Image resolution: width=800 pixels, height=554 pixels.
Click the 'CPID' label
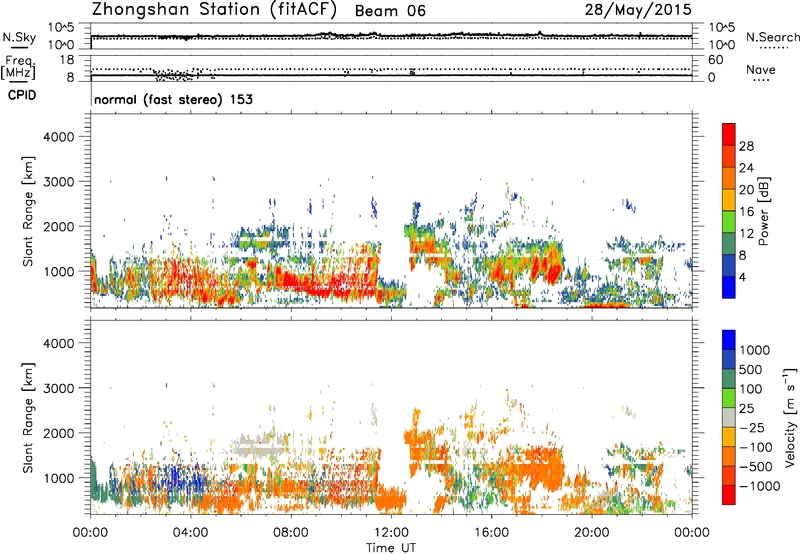(22, 95)
